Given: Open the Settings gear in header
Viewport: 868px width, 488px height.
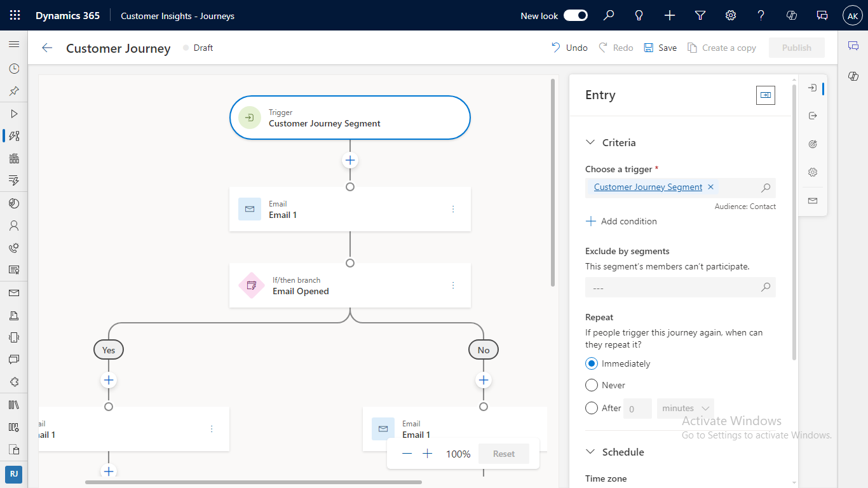Looking at the screenshot, I should click(731, 15).
